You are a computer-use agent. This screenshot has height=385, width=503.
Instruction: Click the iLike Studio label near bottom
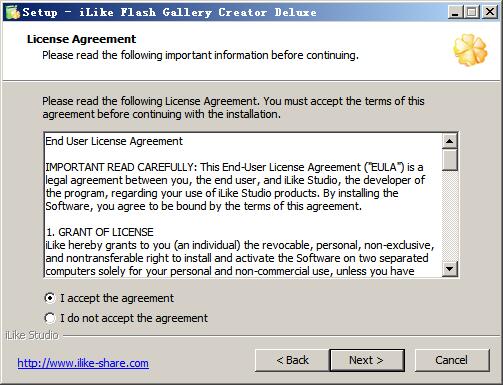coord(32,335)
